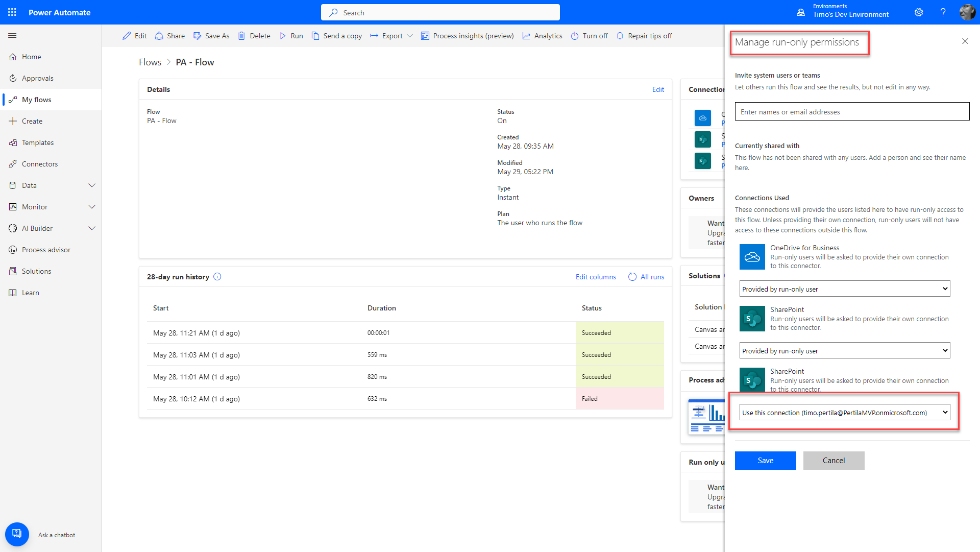Open Export menu in toolbar

(x=391, y=36)
